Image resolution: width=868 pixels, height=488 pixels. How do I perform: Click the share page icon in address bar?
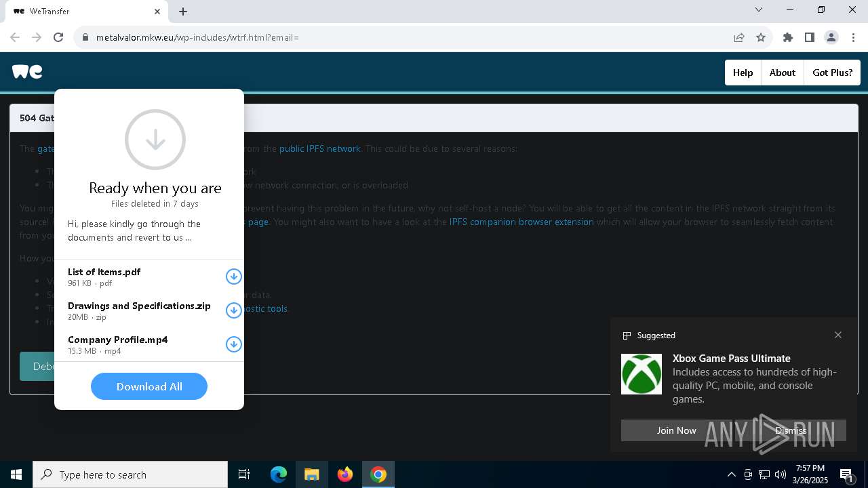click(739, 37)
